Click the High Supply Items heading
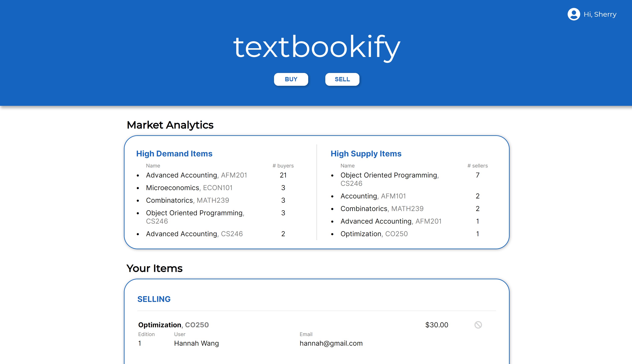Screen dimensions: 632x364 tap(366, 153)
